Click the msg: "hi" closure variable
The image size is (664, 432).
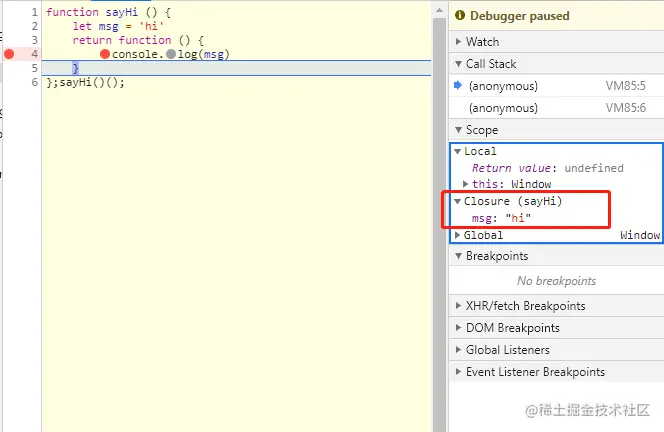click(501, 218)
